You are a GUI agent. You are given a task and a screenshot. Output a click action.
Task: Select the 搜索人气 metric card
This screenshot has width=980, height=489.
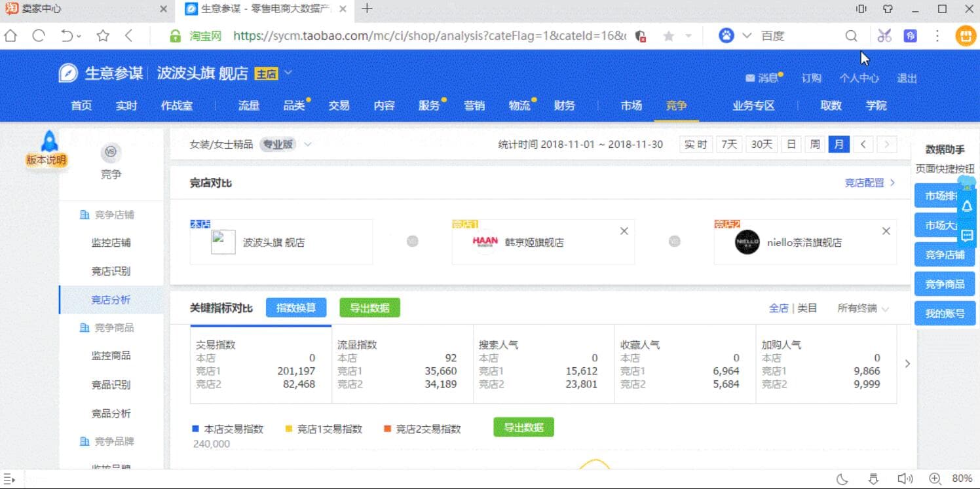[x=544, y=364]
